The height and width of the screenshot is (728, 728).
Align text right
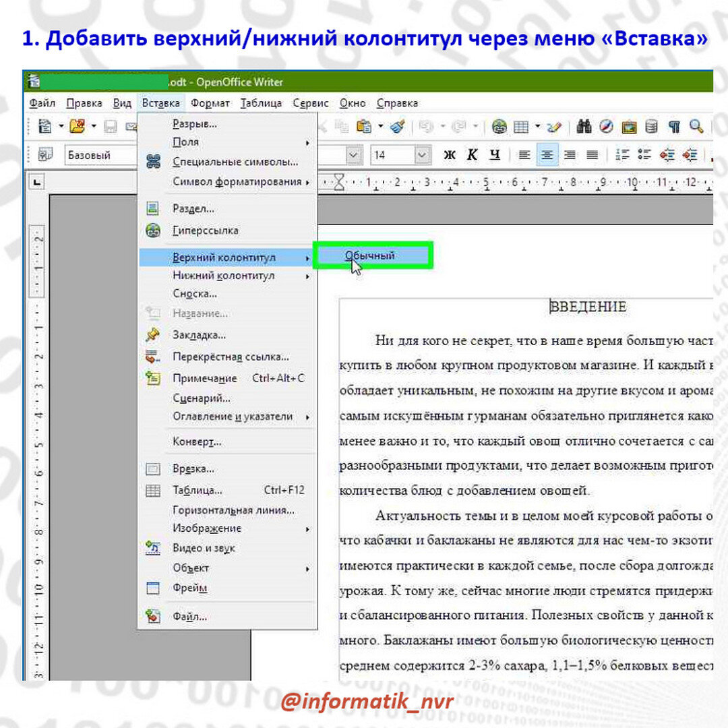[570, 154]
